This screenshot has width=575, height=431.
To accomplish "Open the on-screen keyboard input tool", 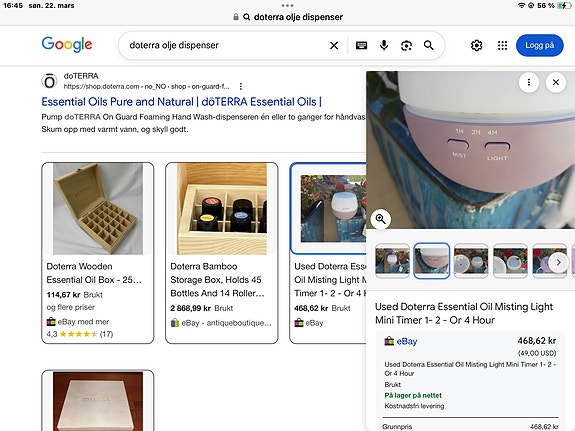I will [x=361, y=45].
